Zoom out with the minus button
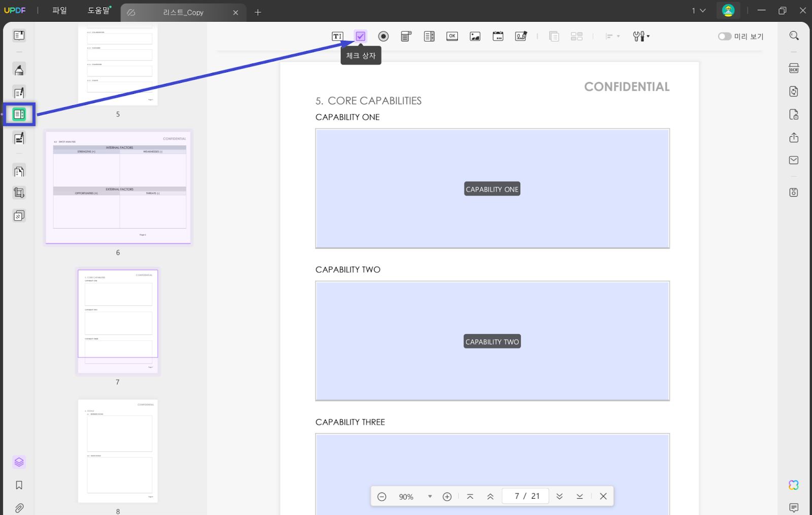The image size is (812, 515). pyautogui.click(x=382, y=497)
